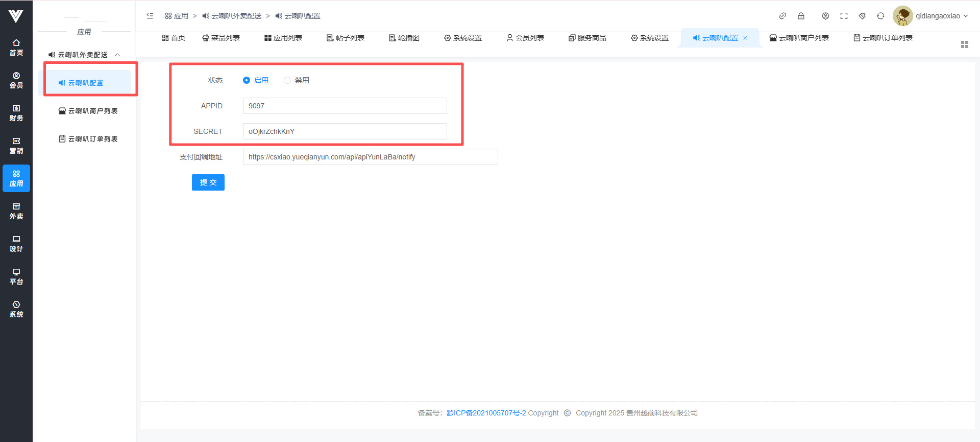The height and width of the screenshot is (442, 980).
Task: Open 云喇叭订单列表 in the side menu
Action: [88, 139]
